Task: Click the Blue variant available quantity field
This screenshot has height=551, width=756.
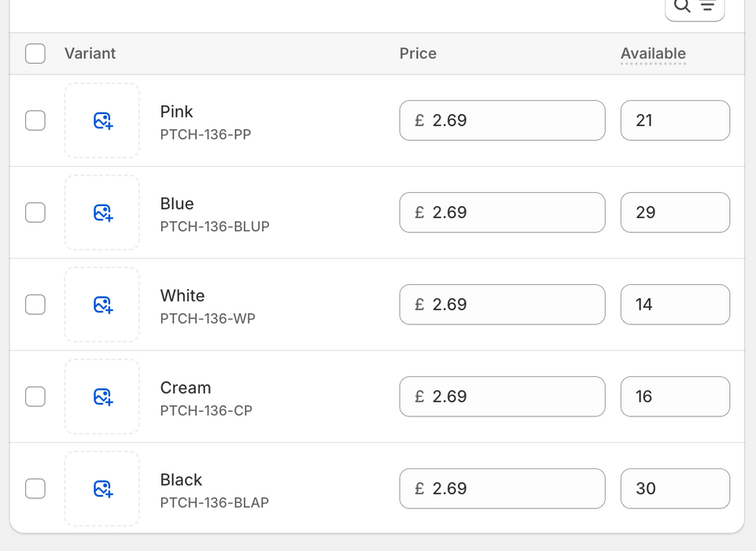Action: [675, 213]
